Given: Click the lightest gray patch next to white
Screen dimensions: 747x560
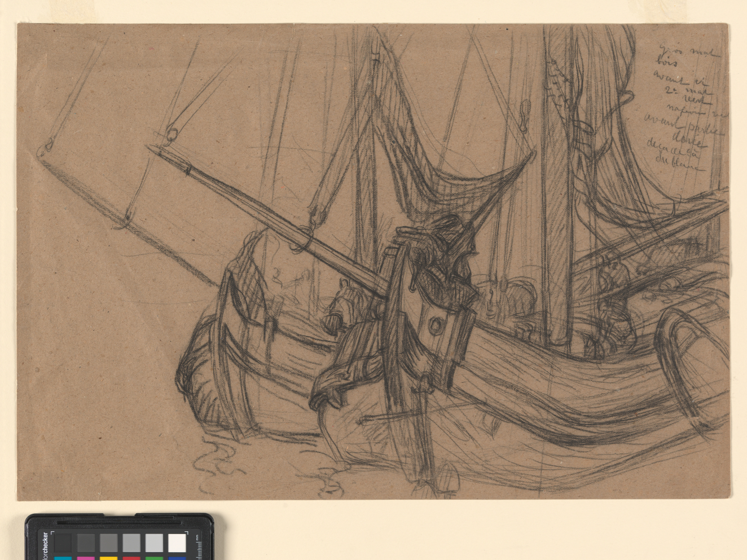Looking at the screenshot, I should (153, 543).
